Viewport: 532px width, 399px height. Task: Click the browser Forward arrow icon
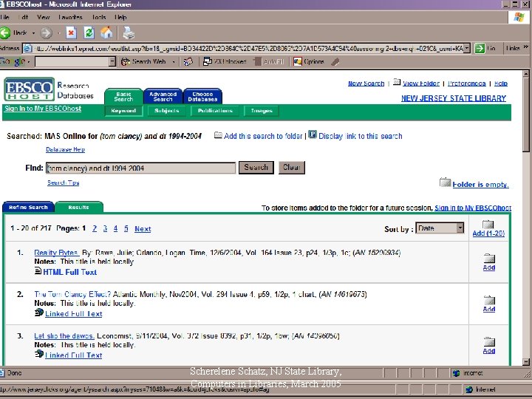(x=46, y=33)
